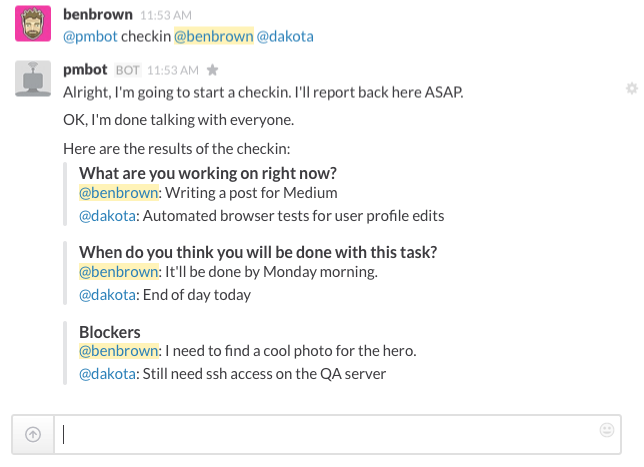The width and height of the screenshot is (644, 467).
Task: Click the 11:53 AM timestamp on benbrown's message
Action: click(x=166, y=16)
